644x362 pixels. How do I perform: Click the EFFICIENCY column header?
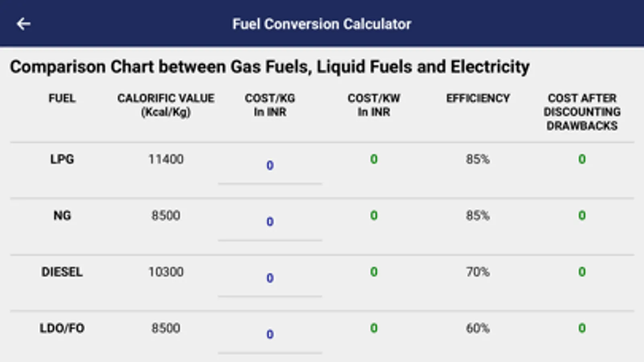pos(478,98)
